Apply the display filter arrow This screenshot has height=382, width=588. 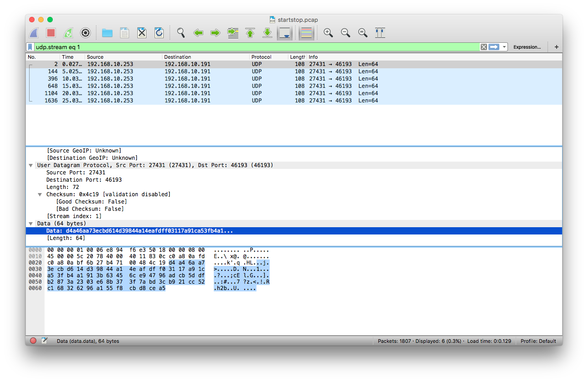[494, 47]
